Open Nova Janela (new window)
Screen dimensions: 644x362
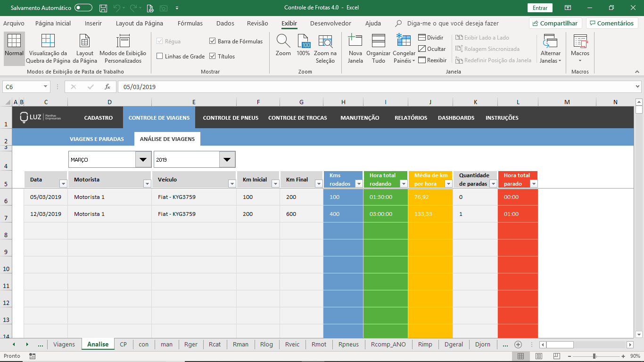point(355,41)
